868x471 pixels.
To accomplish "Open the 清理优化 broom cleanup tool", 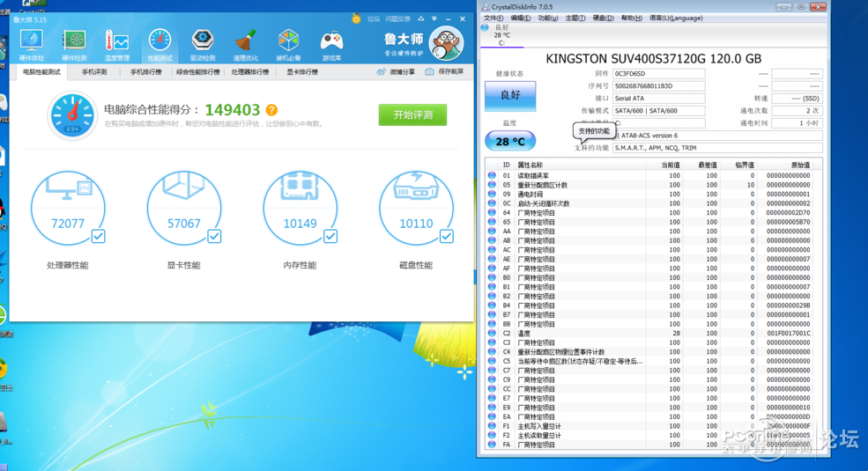I will pyautogui.click(x=246, y=44).
